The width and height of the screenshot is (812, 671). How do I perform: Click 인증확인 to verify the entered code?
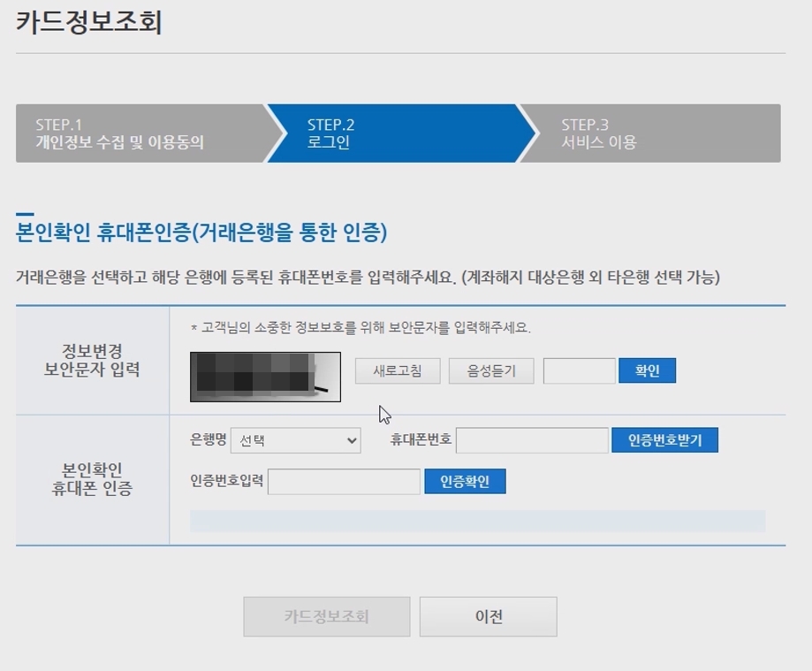[x=467, y=481]
